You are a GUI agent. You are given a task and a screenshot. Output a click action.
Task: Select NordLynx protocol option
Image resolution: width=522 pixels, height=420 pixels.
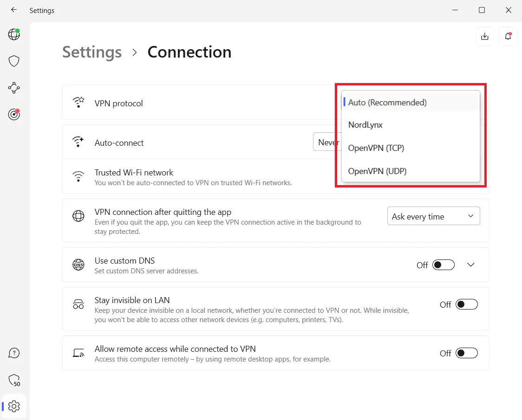pyautogui.click(x=411, y=125)
